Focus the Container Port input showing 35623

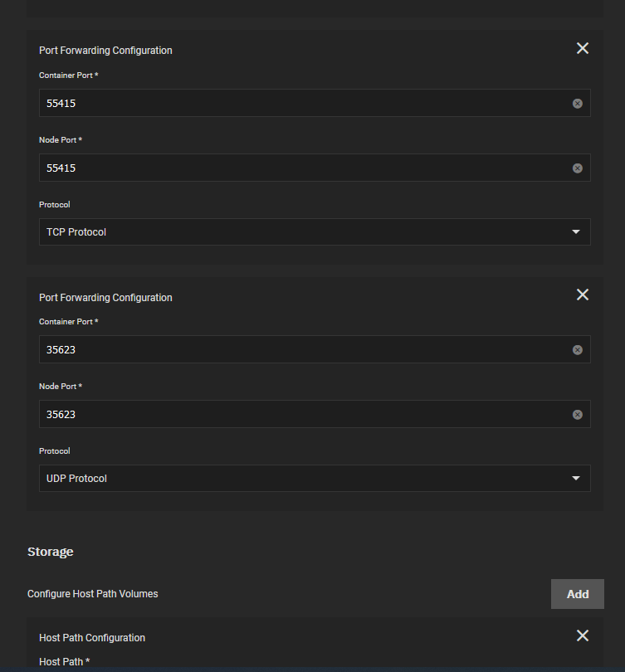coord(306,349)
